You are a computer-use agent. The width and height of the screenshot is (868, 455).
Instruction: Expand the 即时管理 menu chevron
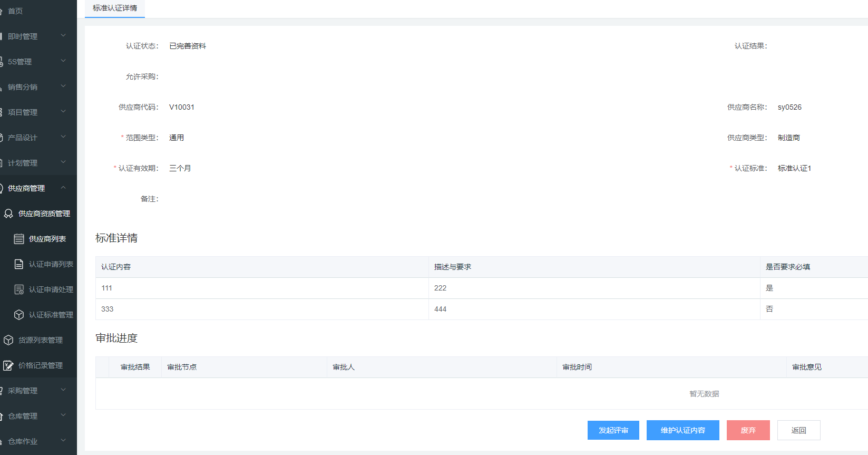point(63,36)
